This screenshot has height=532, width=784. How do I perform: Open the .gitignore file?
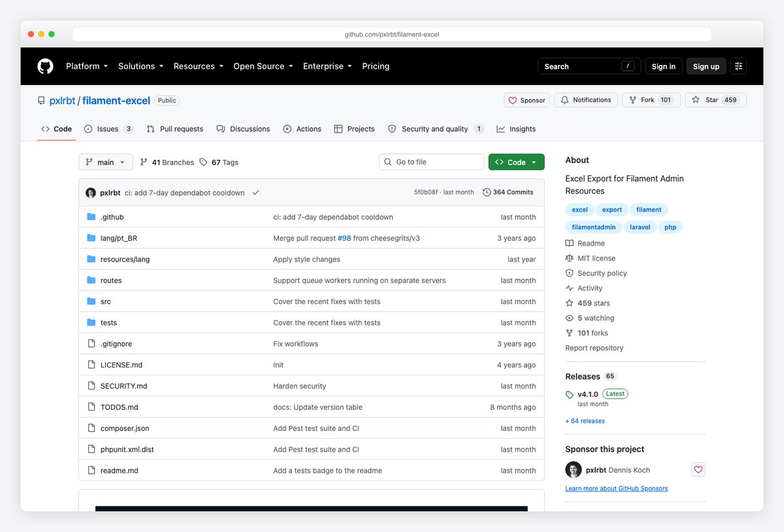tap(116, 344)
